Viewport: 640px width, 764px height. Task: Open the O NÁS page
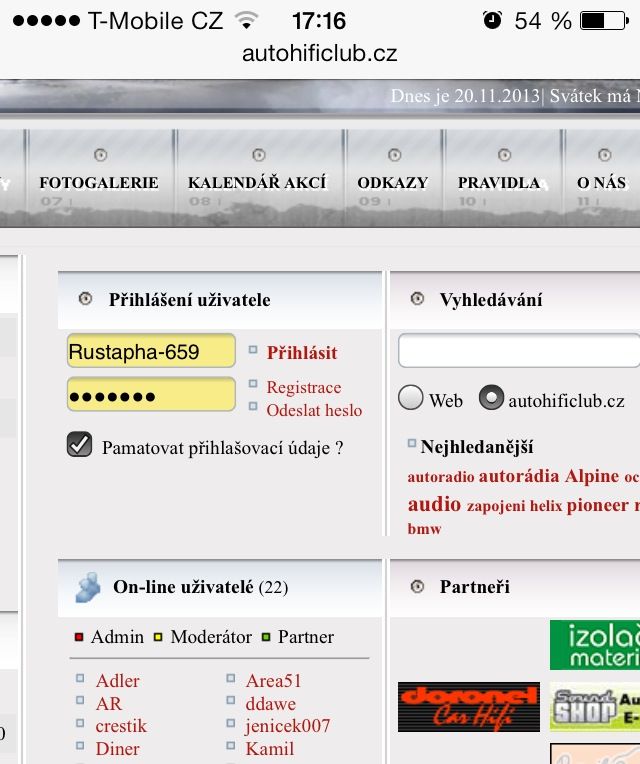(602, 183)
